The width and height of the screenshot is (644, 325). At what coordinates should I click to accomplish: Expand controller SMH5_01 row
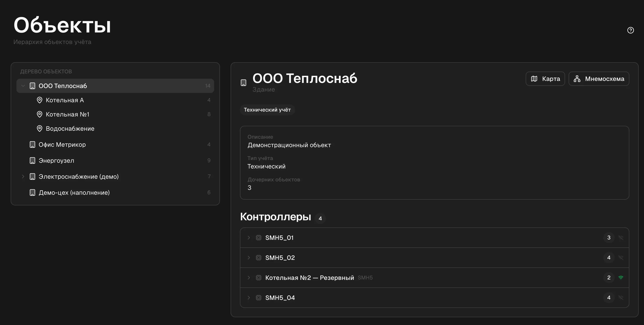(248, 237)
